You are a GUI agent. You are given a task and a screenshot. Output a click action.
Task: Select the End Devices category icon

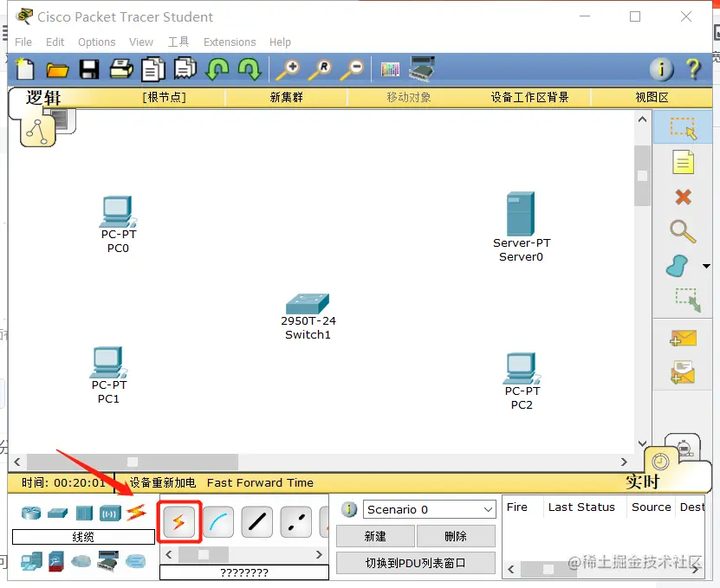click(31, 561)
